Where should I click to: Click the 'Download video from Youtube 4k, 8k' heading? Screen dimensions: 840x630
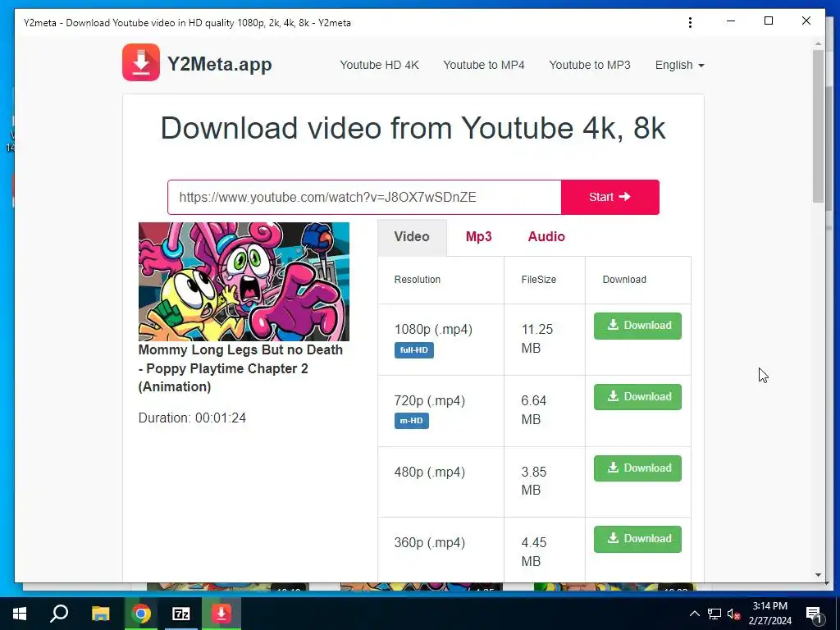(413, 129)
